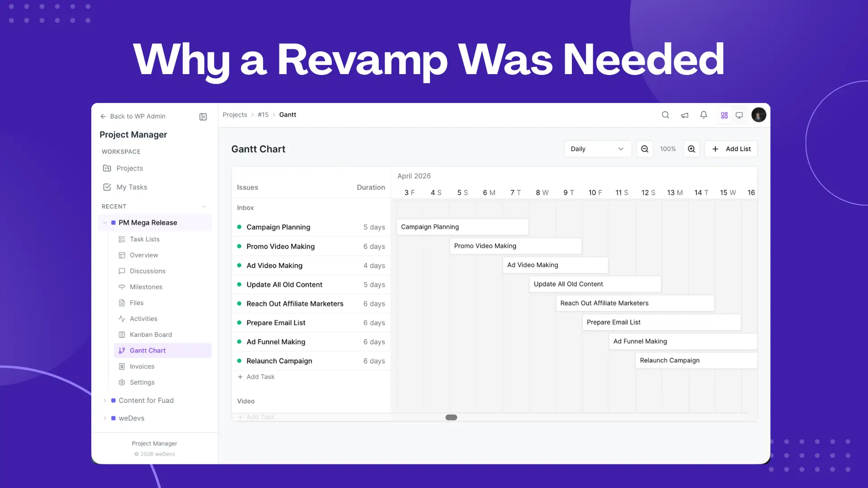Screen dimensions: 868x488
Task: Open the user avatar menu
Action: pyautogui.click(x=759, y=115)
